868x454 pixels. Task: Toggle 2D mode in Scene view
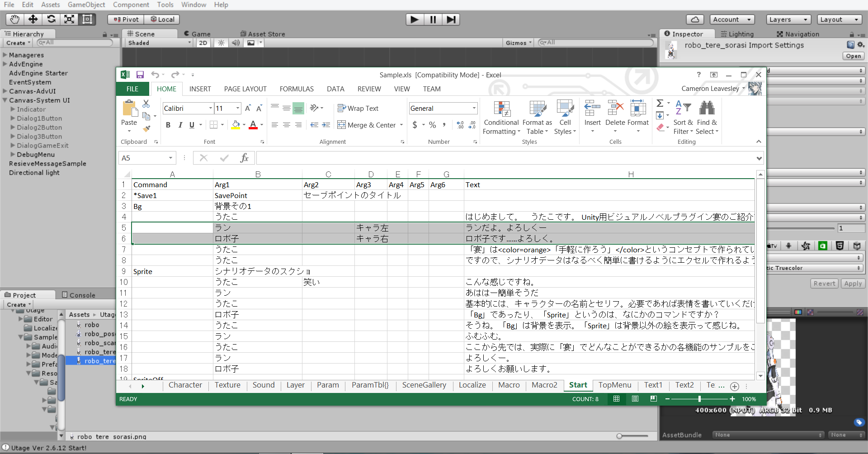click(203, 43)
